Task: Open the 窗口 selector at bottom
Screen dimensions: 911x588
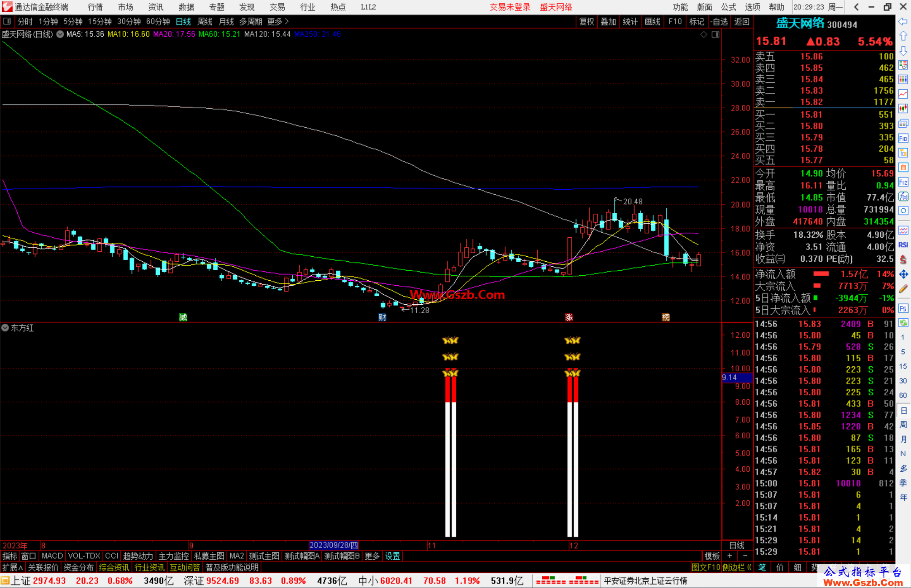Action: pos(29,556)
